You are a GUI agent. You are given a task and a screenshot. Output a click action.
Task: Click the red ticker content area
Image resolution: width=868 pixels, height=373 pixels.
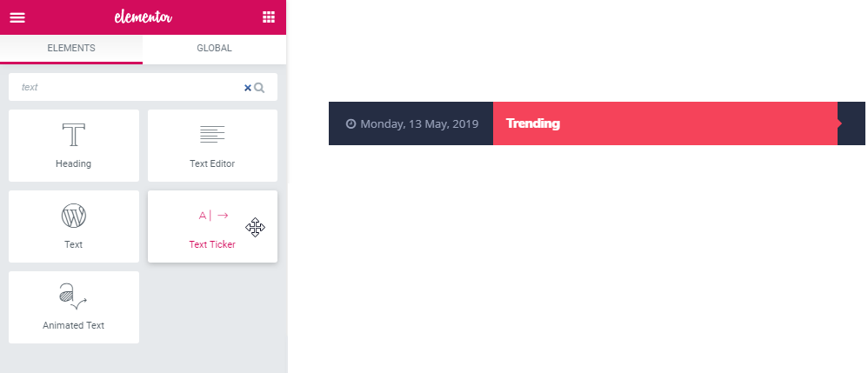pos(665,123)
